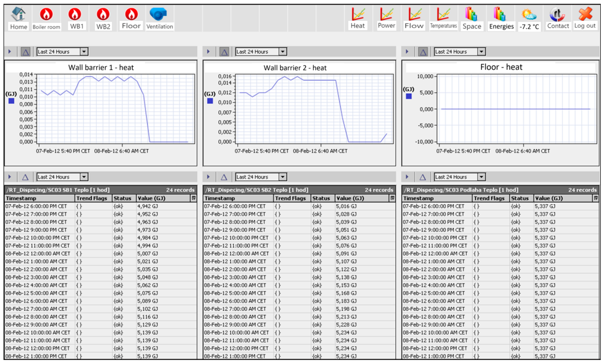Expand arrow beside Floor heat chart toolbar

click(x=407, y=52)
